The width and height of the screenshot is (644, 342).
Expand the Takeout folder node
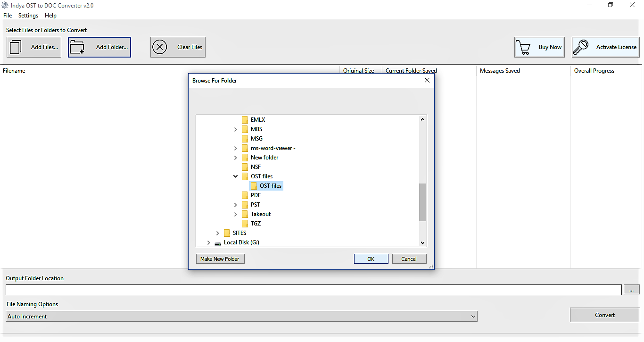236,214
